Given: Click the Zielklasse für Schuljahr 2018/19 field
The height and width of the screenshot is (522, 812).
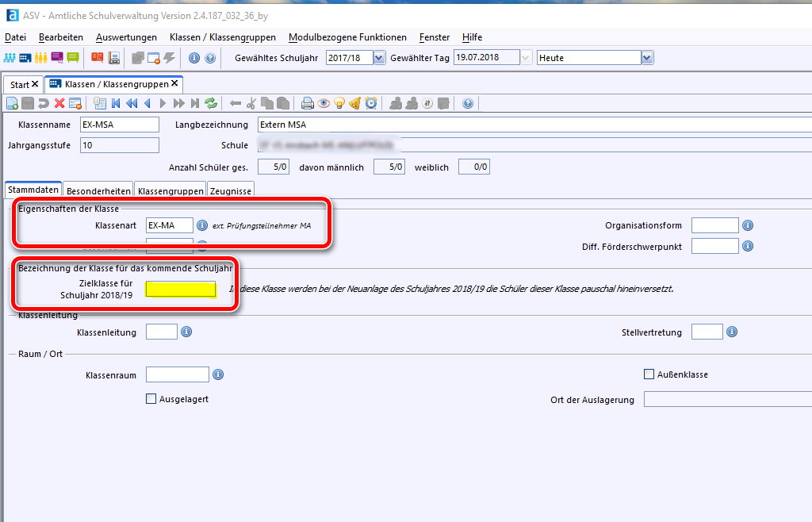Looking at the screenshot, I should point(181,289).
